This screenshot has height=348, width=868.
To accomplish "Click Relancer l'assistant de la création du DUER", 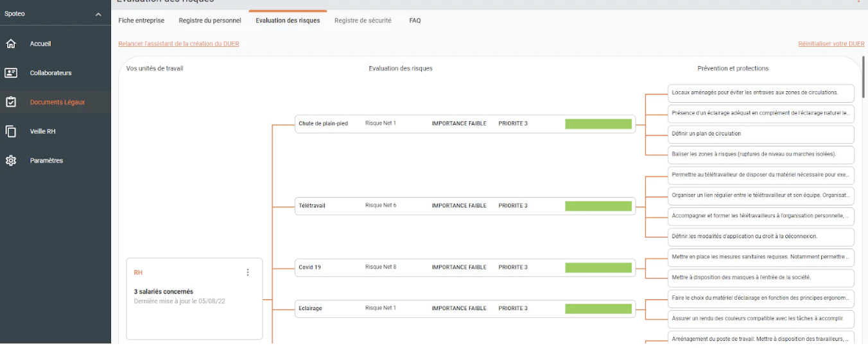I will pyautogui.click(x=179, y=44).
